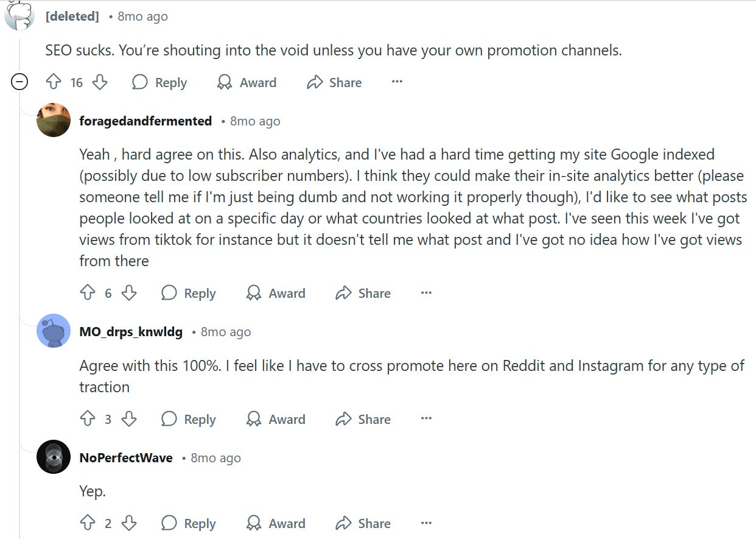The width and height of the screenshot is (756, 539).
Task: Click foragedandfermented's avatar picture
Action: click(x=54, y=121)
